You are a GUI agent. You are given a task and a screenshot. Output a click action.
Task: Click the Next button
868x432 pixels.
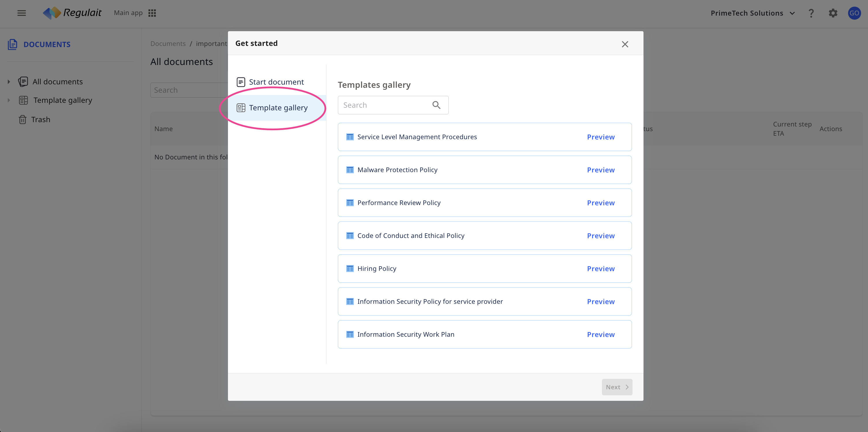(617, 387)
